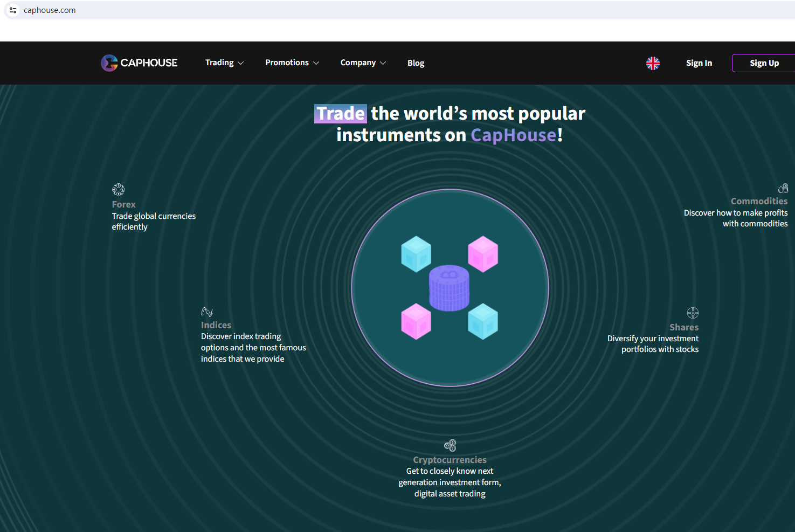Click "Diversify your investment portfolios" description
Image resolution: width=795 pixels, height=532 pixels.
click(x=653, y=344)
